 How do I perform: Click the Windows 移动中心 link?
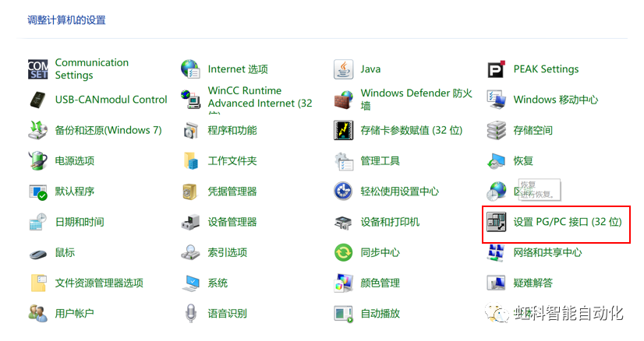(556, 100)
